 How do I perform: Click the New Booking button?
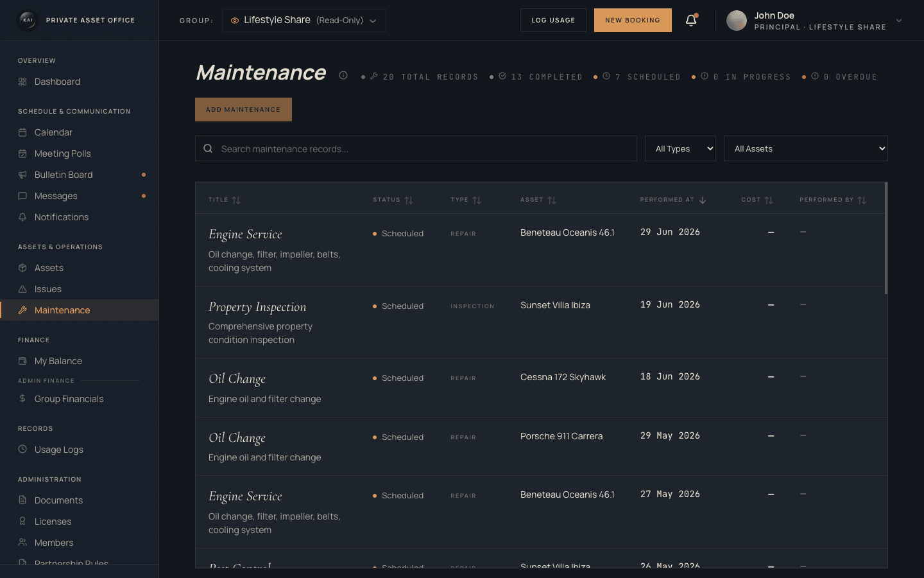point(633,21)
